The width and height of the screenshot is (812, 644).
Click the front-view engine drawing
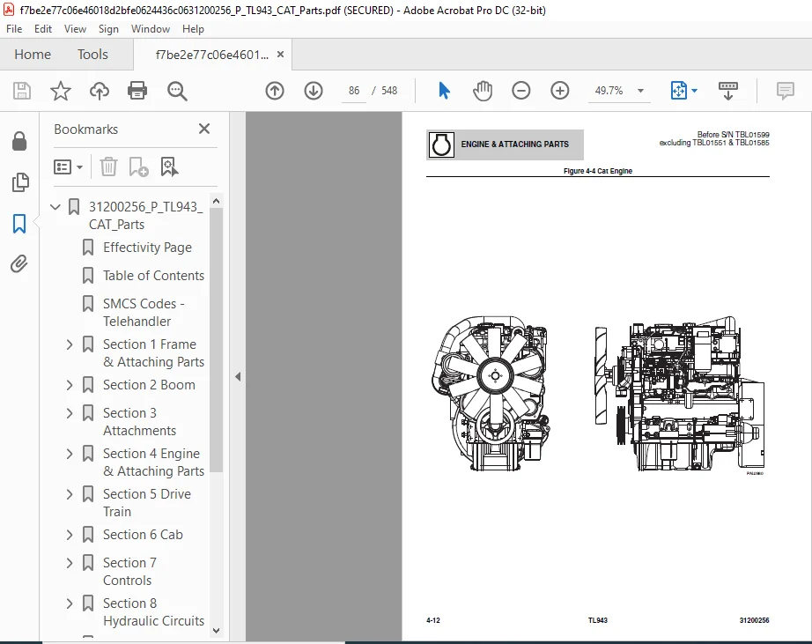(x=491, y=393)
